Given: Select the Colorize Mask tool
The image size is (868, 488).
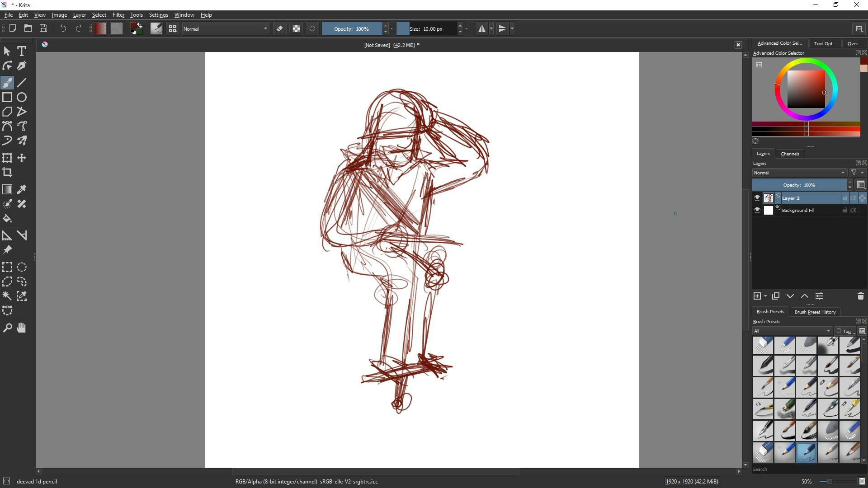Looking at the screenshot, I should [7, 204].
